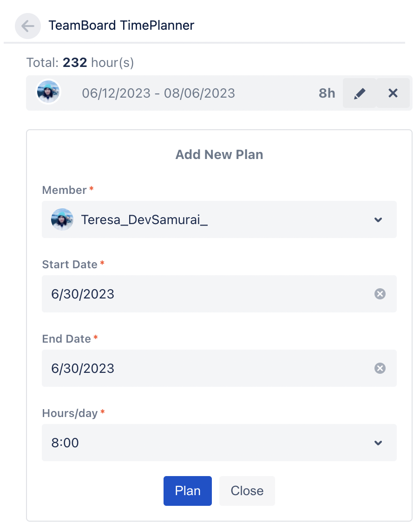Click the 8:00 hours value
The width and height of the screenshot is (420, 530).
click(x=65, y=443)
